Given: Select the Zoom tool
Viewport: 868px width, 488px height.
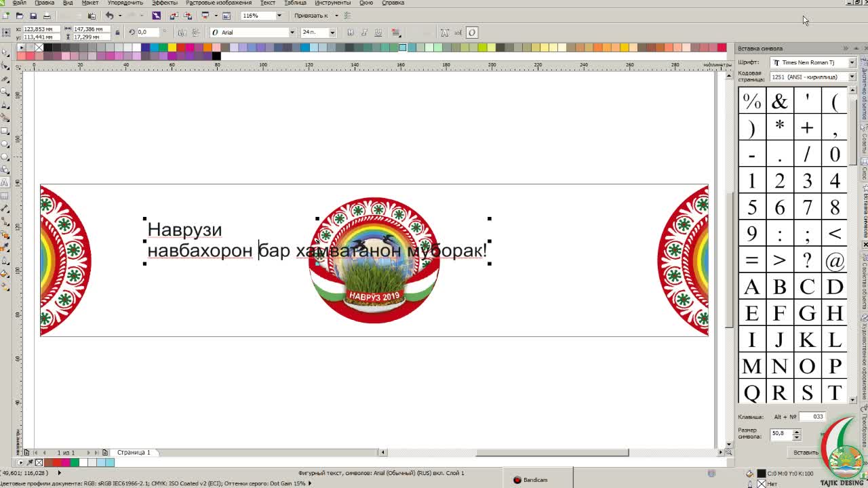Looking at the screenshot, I should click(x=5, y=92).
